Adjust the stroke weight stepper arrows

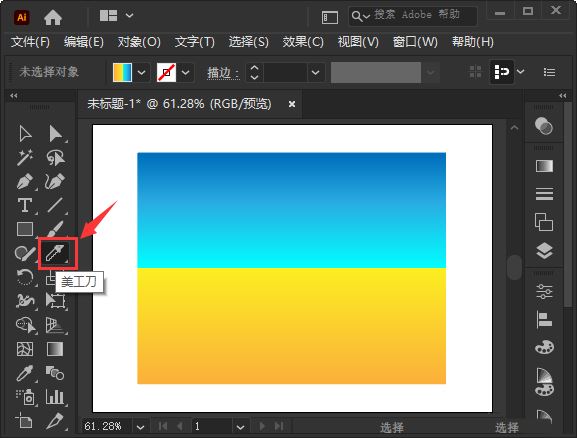(254, 72)
